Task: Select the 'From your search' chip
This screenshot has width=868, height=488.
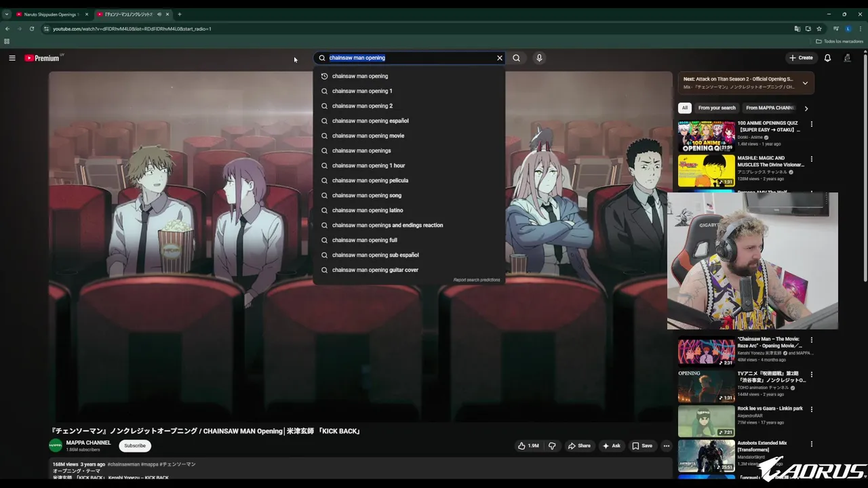Action: [x=717, y=108]
